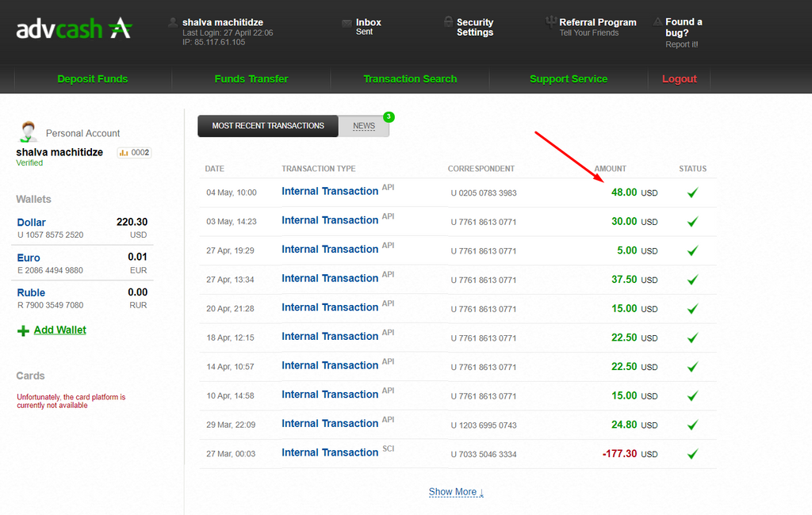Screen dimensions: 812x515
Task: Open Internal Transaction dated 27 Apr, 13:34
Action: click(330, 278)
